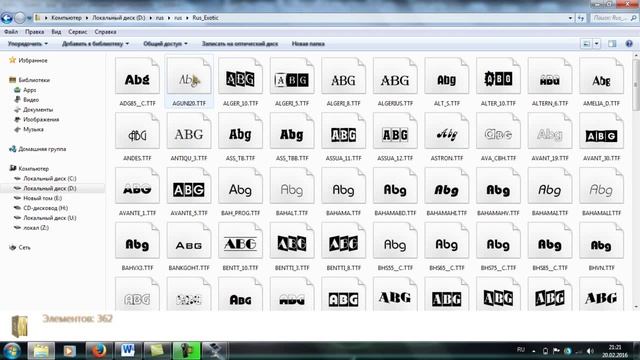The image size is (640, 360).
Task: Open the Справка menu
Action: click(x=105, y=32)
